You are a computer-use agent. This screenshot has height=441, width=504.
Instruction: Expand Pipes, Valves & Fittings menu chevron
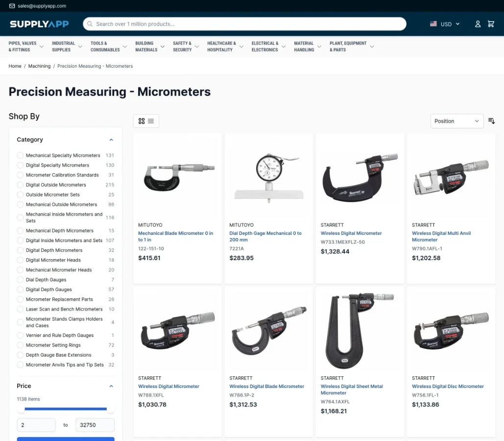42,47
